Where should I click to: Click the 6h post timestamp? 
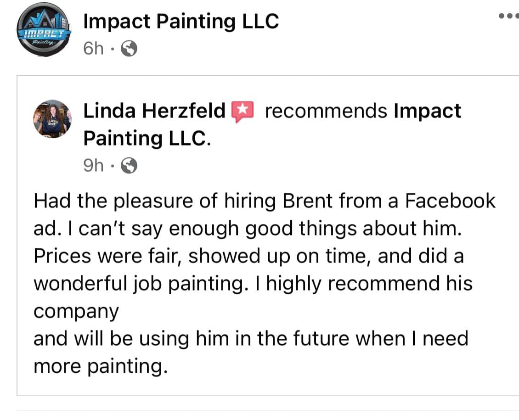pos(93,49)
